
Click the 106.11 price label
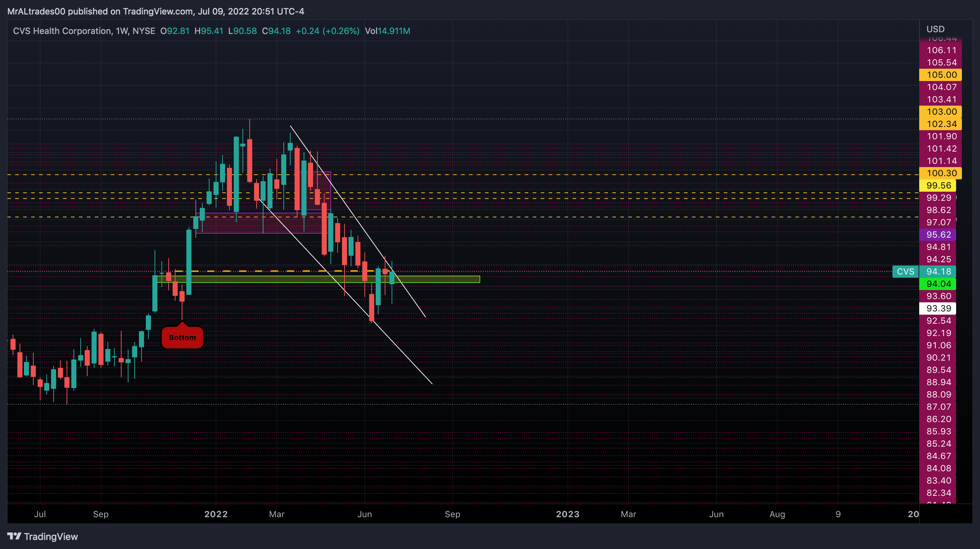point(941,50)
